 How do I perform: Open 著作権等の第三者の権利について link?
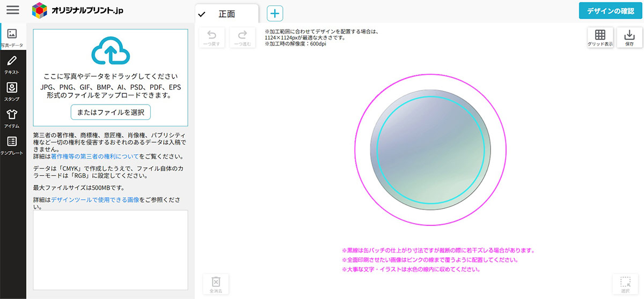[x=95, y=157]
